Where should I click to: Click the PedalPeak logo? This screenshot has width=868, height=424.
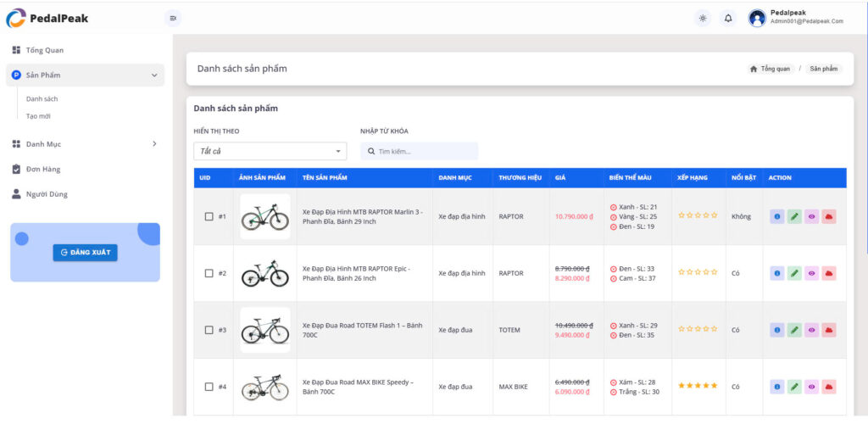point(47,19)
